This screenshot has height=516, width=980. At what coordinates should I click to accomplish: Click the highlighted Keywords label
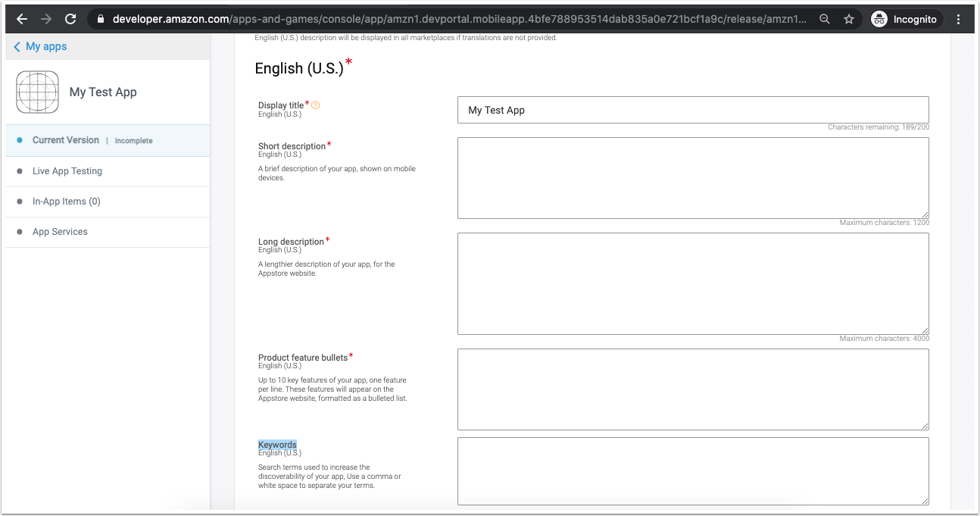(277, 445)
